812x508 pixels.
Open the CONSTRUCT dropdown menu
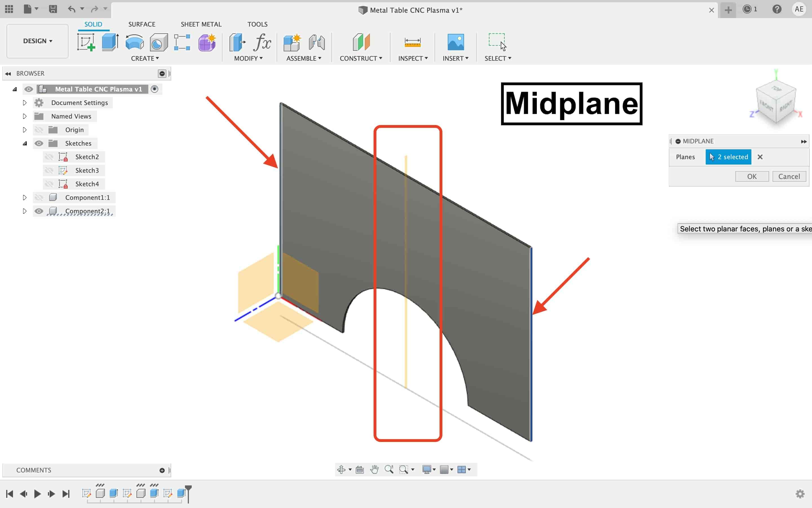[361, 58]
